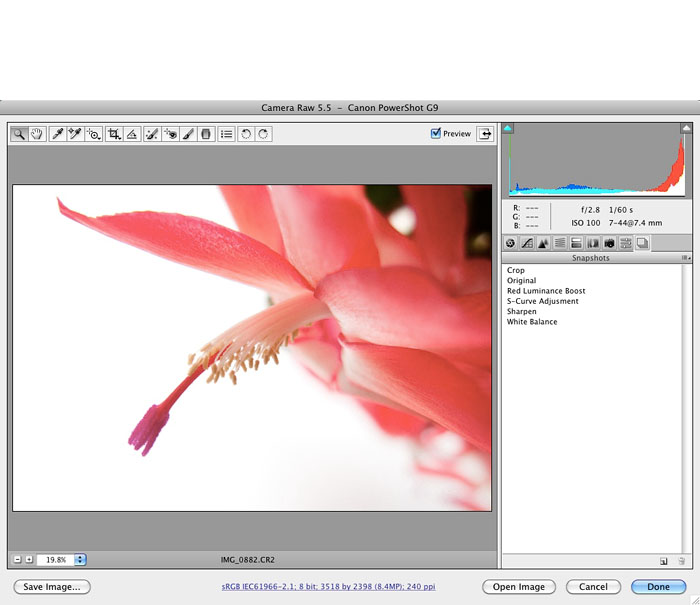Toggle shadow clipping warning on histogram
This screenshot has height=605, width=700.
508,128
